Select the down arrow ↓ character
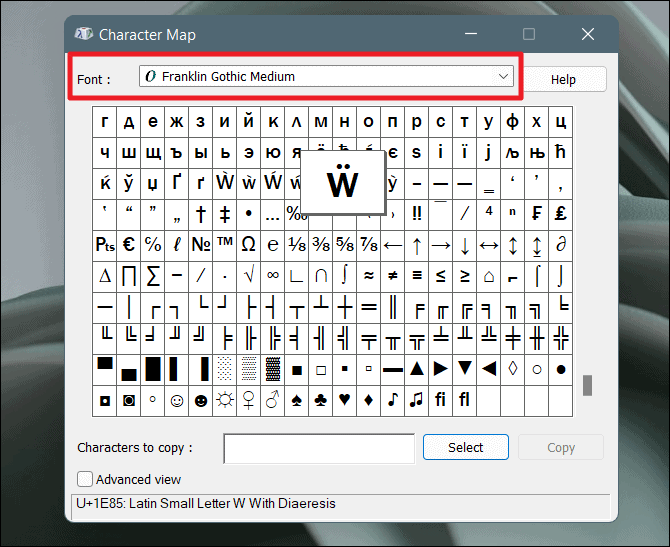The image size is (670, 547). (465, 245)
